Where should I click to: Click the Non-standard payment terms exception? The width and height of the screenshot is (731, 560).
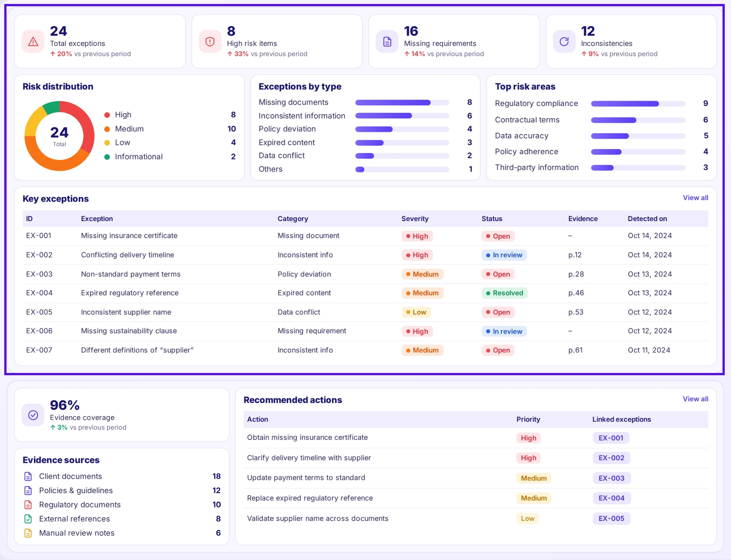(x=131, y=274)
